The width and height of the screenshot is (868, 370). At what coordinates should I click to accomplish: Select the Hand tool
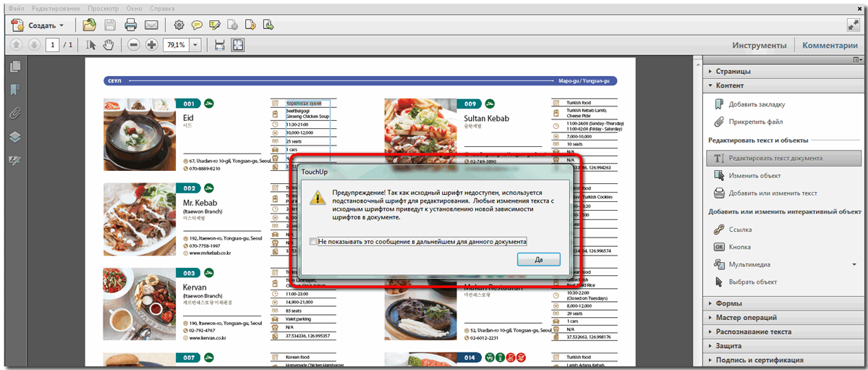click(x=109, y=45)
